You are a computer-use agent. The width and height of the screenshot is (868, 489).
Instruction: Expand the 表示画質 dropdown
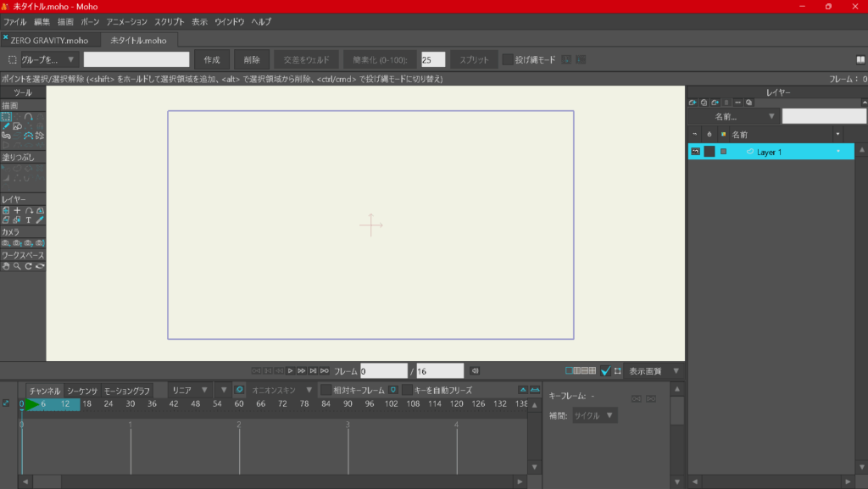tap(653, 371)
